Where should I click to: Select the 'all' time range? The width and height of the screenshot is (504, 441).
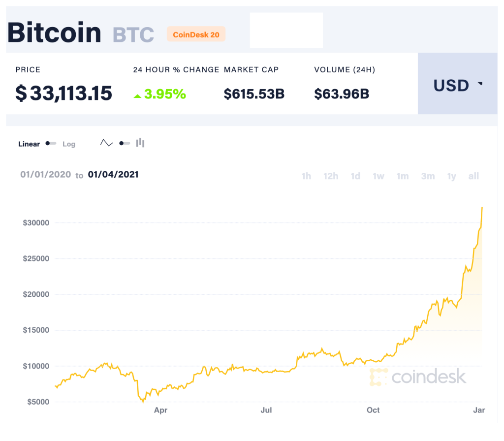click(x=473, y=176)
